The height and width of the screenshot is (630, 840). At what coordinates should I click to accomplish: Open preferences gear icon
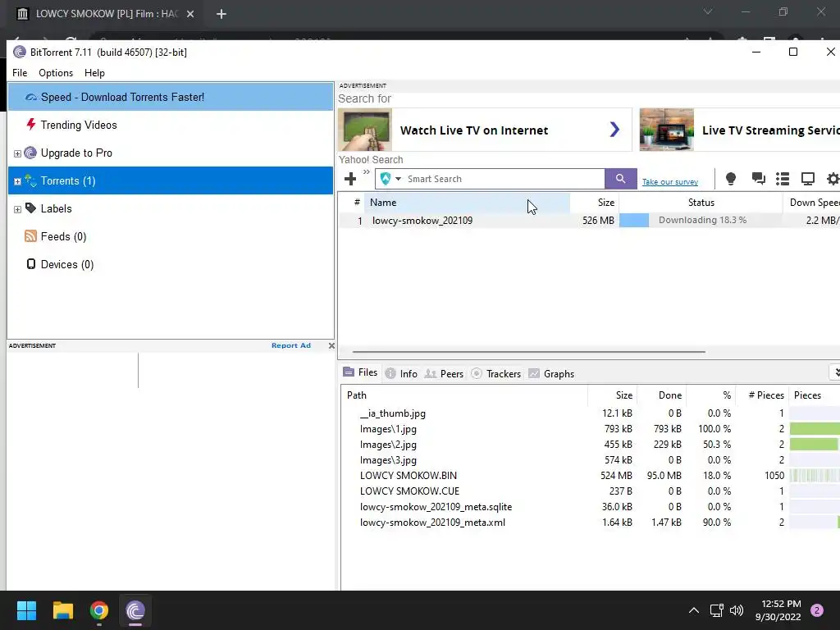coord(833,179)
